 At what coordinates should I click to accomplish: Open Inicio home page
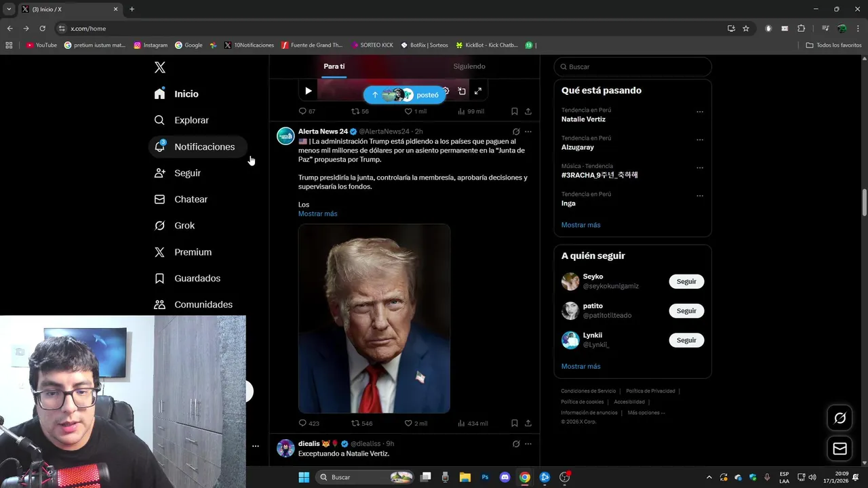click(x=177, y=94)
